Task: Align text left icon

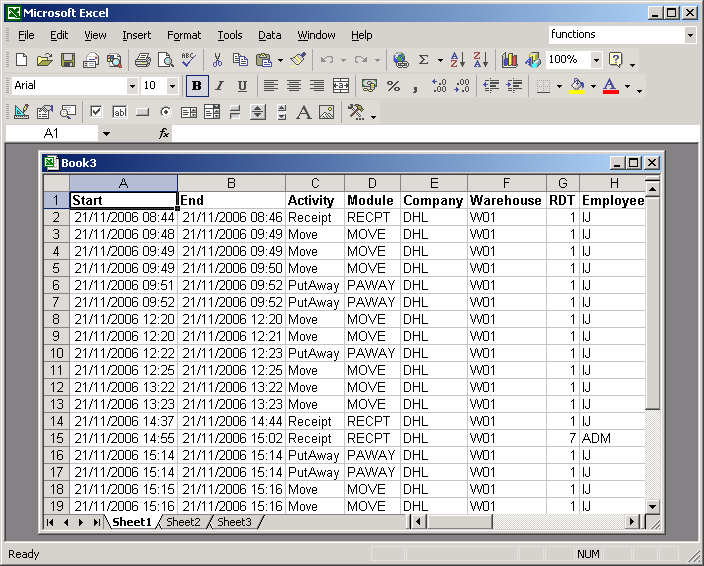Action: [271, 86]
